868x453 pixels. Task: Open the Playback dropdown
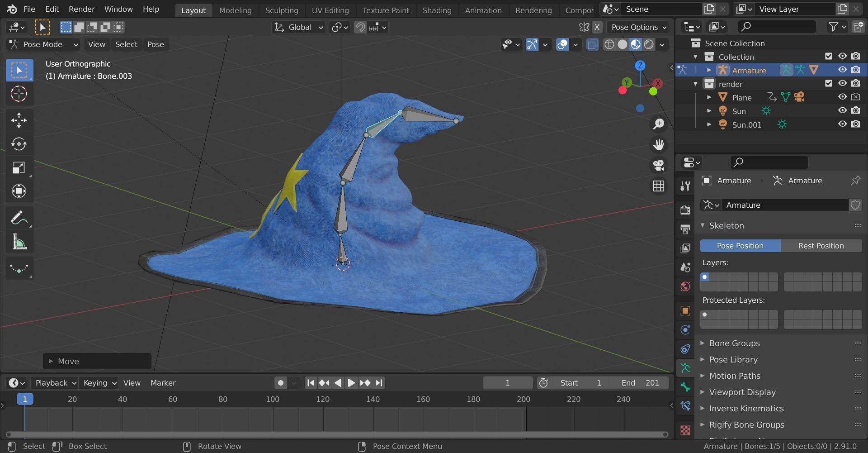(55, 383)
